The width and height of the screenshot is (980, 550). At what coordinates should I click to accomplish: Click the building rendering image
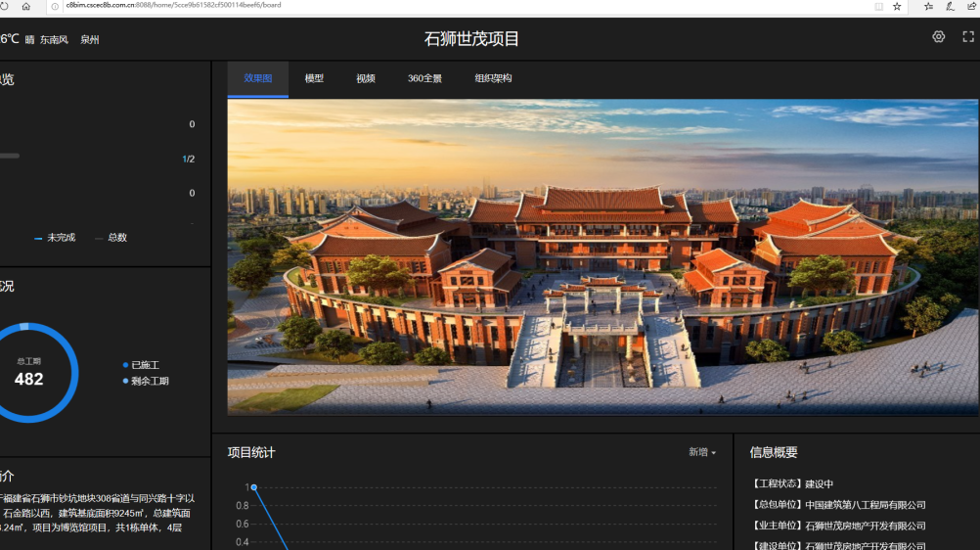(602, 257)
